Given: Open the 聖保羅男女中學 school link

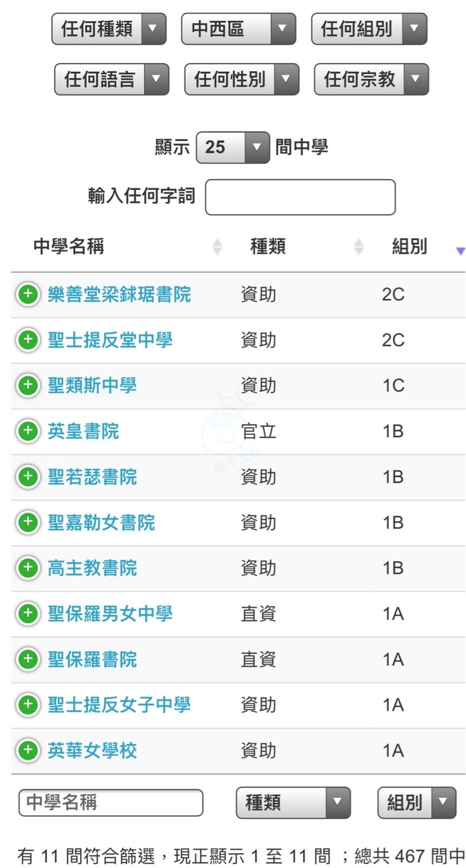Looking at the screenshot, I should tap(110, 614).
